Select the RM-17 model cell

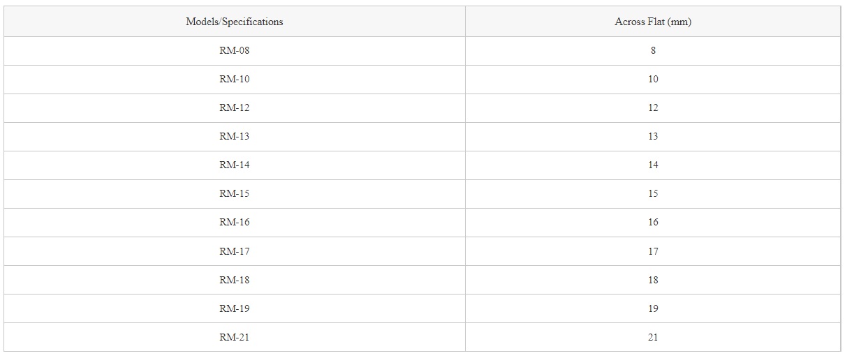235,251
